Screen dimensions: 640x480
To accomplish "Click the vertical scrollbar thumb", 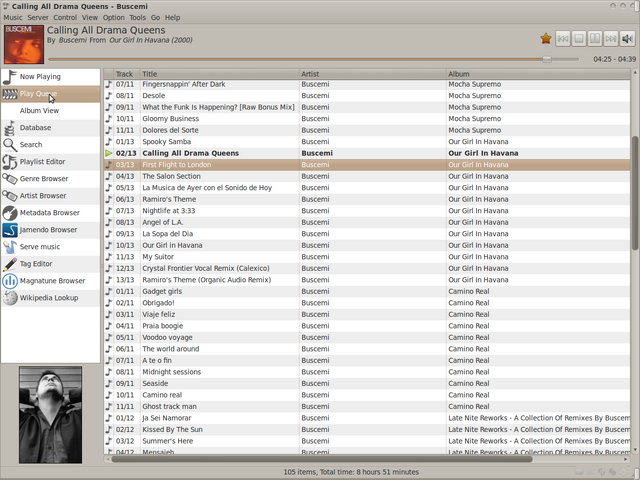I will pos(635,193).
